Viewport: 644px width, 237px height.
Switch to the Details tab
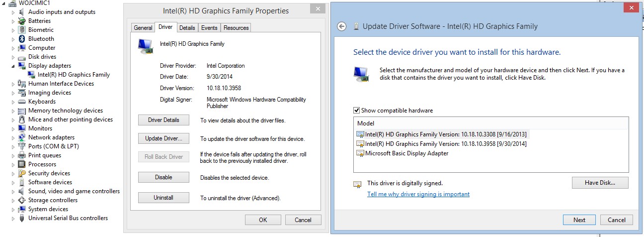click(187, 28)
